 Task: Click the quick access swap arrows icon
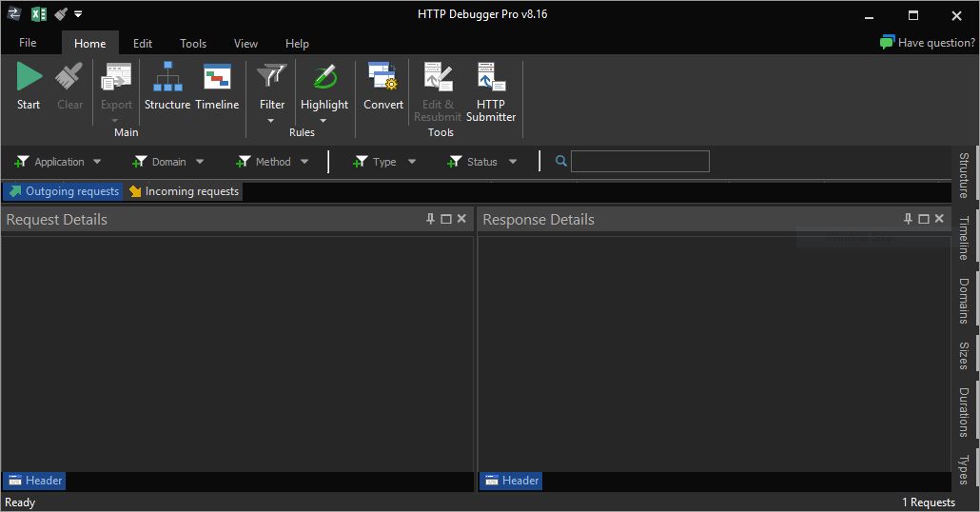pos(14,13)
